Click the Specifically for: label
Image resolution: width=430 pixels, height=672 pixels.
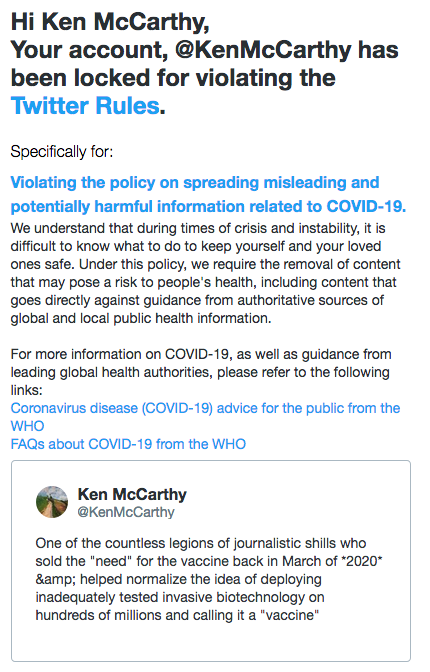[x=62, y=152]
